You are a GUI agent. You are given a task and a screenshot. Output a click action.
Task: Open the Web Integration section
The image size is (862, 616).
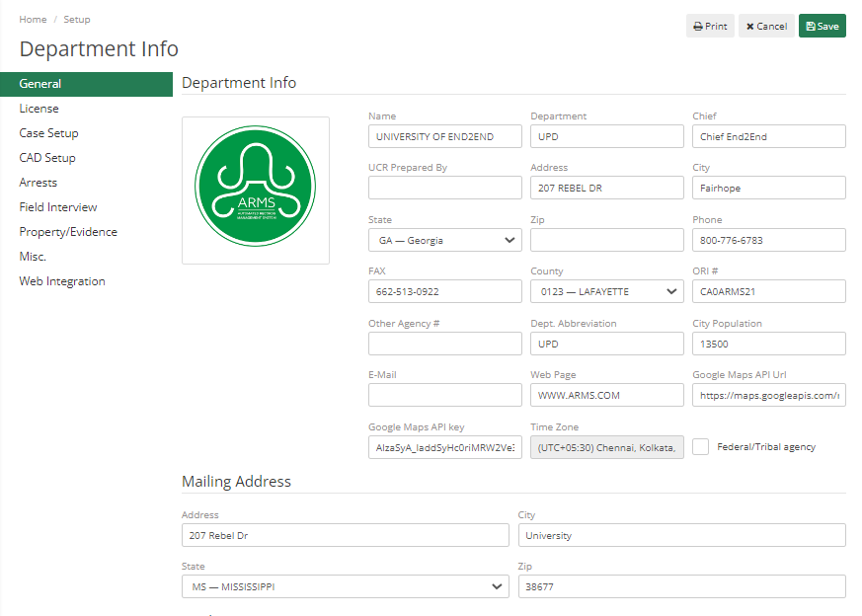point(61,280)
